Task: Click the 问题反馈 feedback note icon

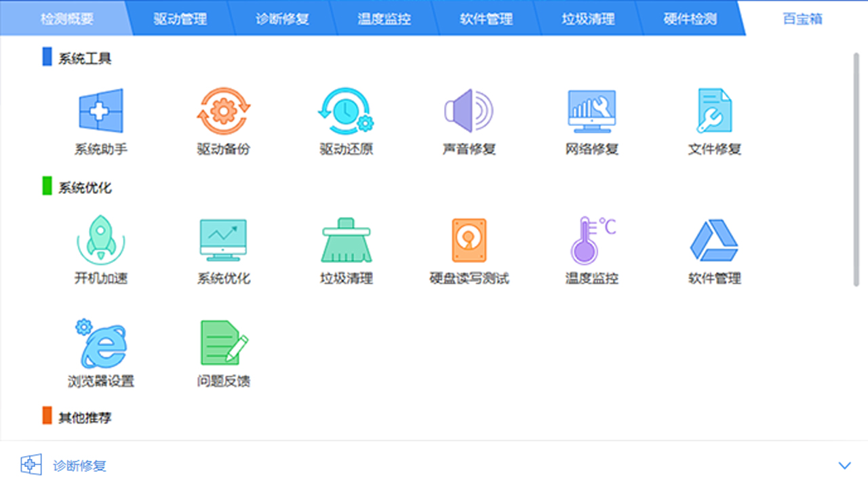Action: point(223,343)
